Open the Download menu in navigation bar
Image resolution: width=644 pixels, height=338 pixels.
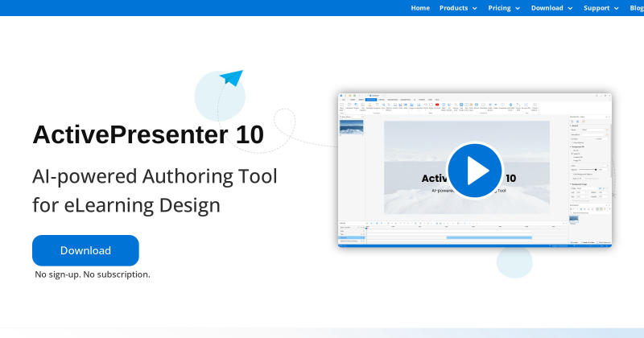pos(551,8)
